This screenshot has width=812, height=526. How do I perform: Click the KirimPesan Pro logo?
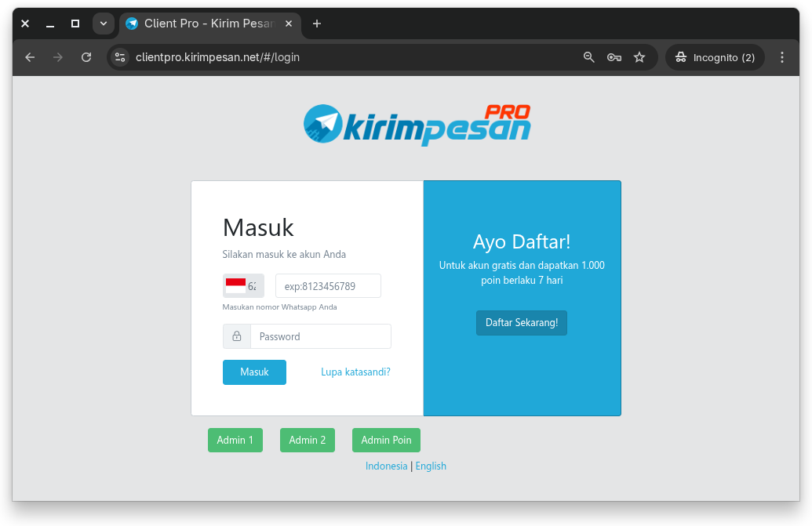[x=417, y=125]
